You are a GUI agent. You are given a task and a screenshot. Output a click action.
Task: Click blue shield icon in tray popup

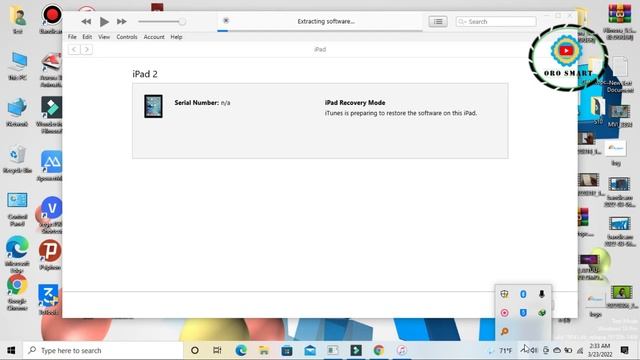523,313
